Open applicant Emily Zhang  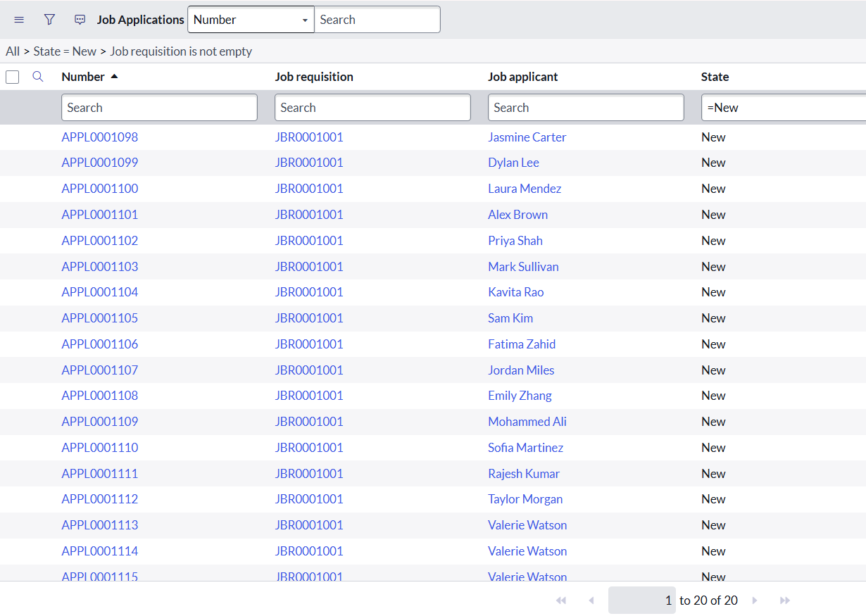click(520, 396)
